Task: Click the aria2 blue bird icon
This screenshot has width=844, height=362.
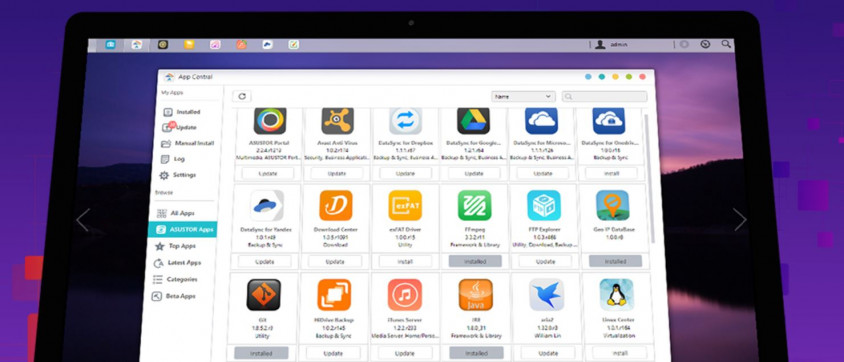Action: (x=546, y=295)
